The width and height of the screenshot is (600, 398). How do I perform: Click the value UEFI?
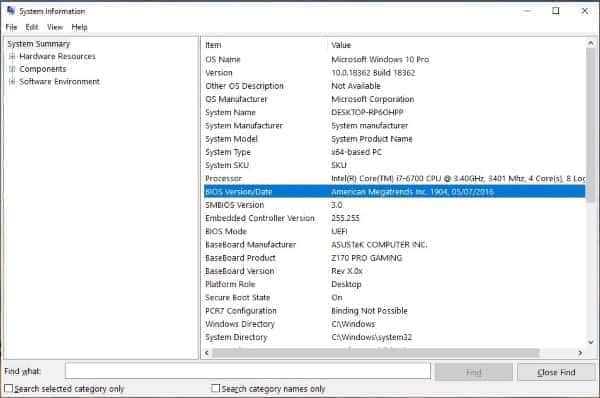click(x=339, y=232)
